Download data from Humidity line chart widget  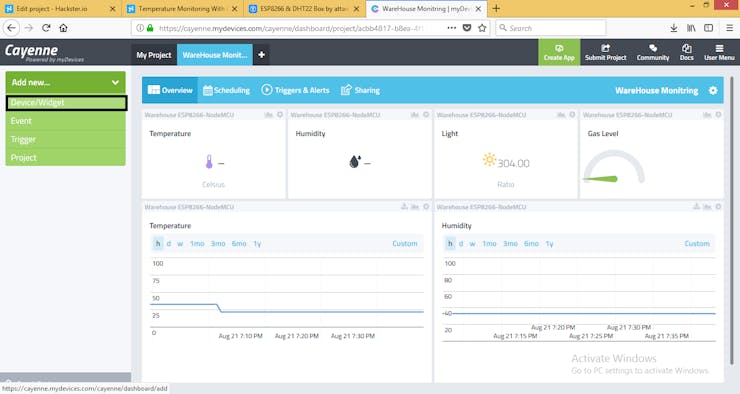click(x=697, y=207)
